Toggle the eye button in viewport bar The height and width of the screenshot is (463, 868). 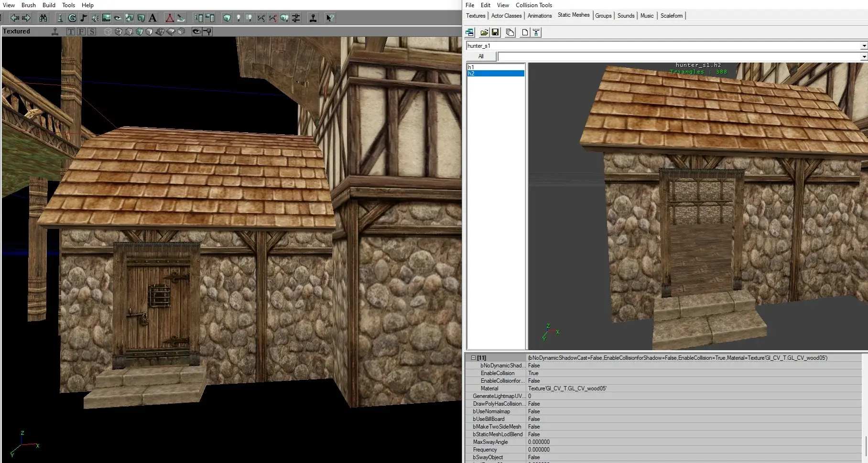196,32
